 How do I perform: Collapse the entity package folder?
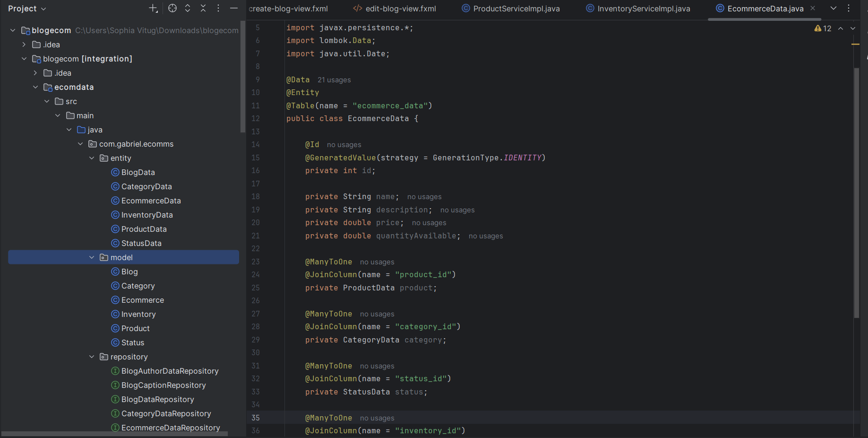point(92,158)
